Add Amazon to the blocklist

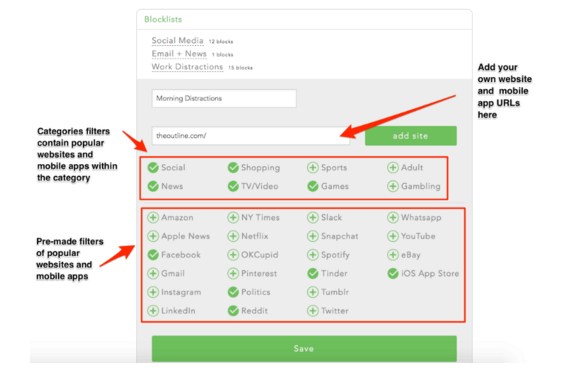pos(153,218)
